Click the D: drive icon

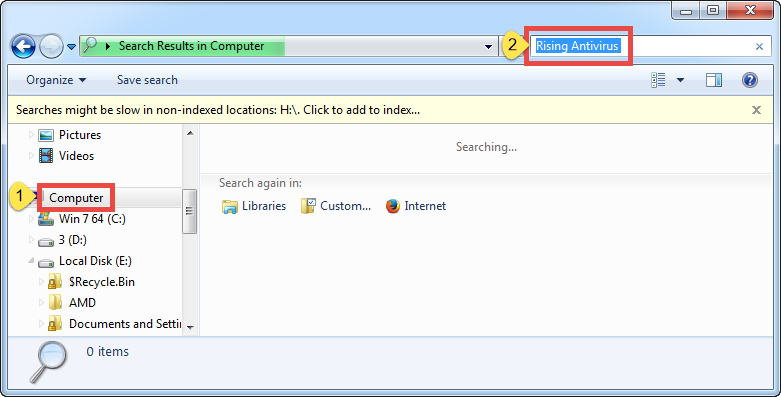click(x=46, y=241)
